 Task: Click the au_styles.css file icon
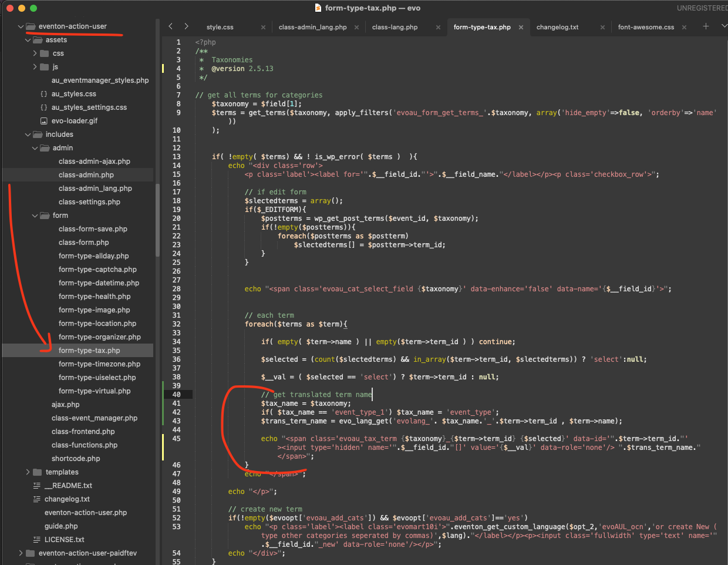(x=44, y=94)
